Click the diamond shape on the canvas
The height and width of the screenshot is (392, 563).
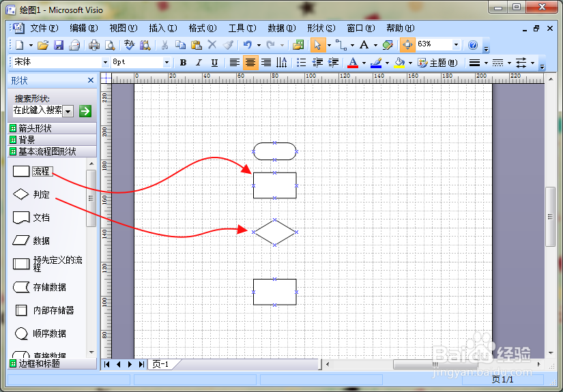(x=275, y=232)
